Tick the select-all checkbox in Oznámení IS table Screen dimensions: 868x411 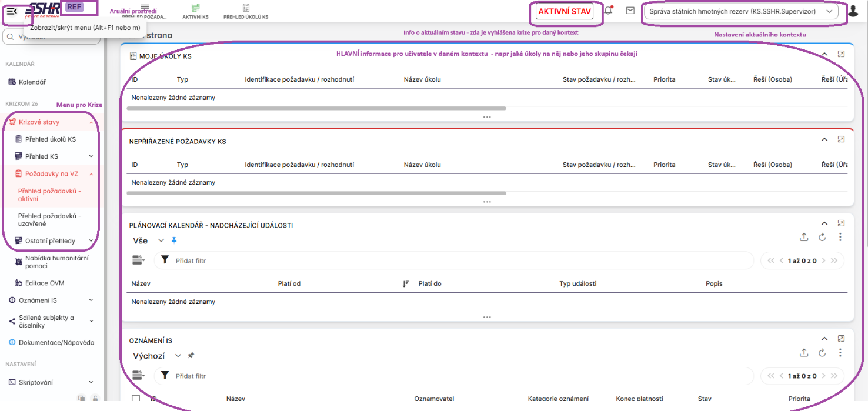[x=136, y=399]
